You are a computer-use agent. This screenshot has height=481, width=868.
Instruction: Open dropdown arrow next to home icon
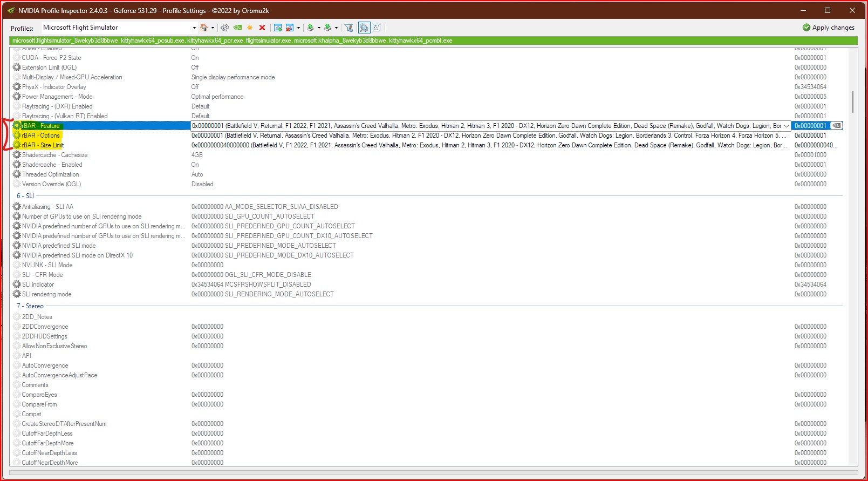(213, 28)
